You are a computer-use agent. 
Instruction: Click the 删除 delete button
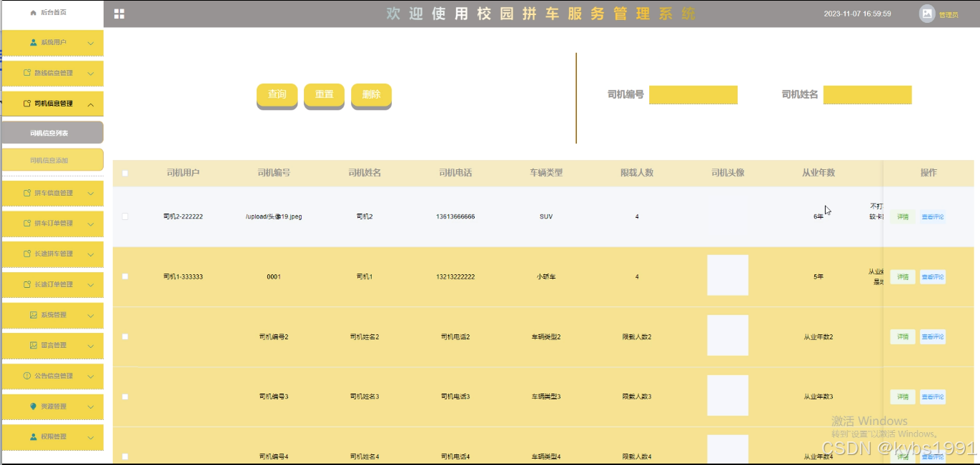(372, 95)
